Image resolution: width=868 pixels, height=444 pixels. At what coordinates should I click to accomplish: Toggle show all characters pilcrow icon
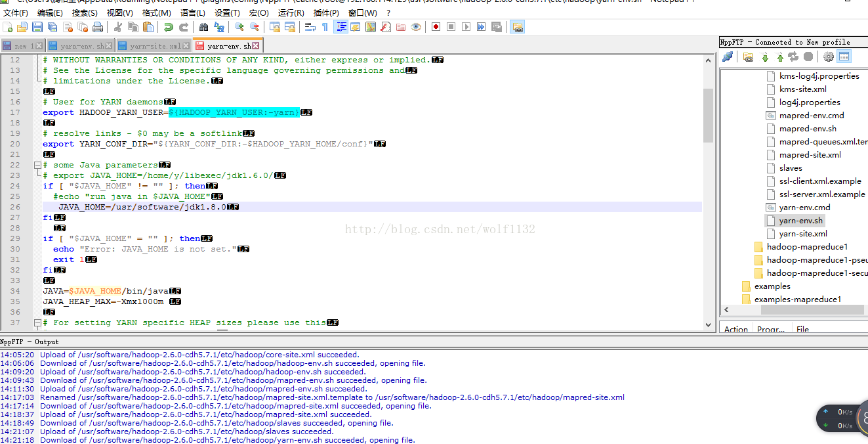325,27
